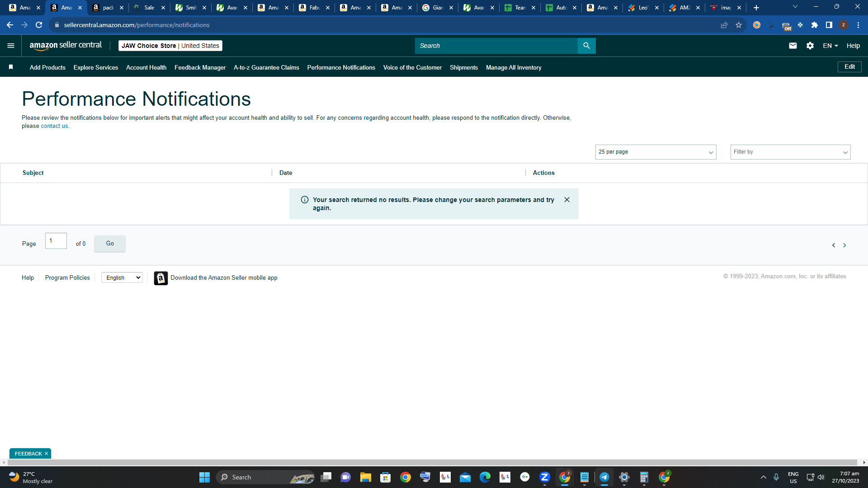
Task: Open the Help link in header
Action: point(853,46)
